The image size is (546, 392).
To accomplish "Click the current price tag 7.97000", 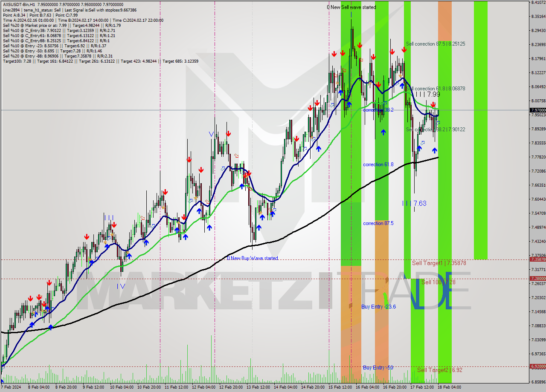I will [537, 110].
